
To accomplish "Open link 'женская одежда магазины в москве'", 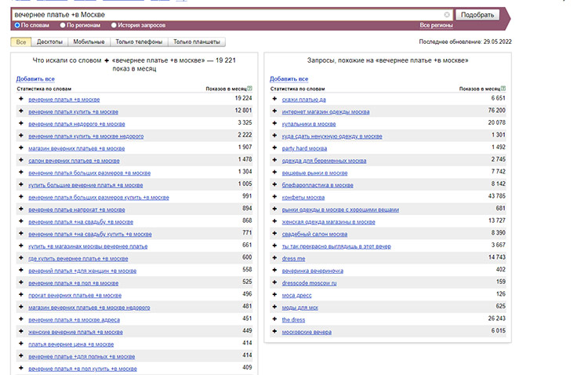I will pos(328,222).
